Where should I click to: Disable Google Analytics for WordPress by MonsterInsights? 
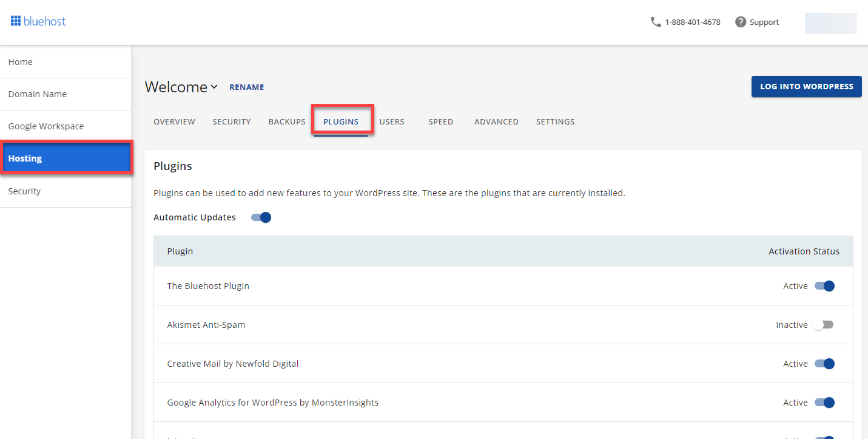826,402
